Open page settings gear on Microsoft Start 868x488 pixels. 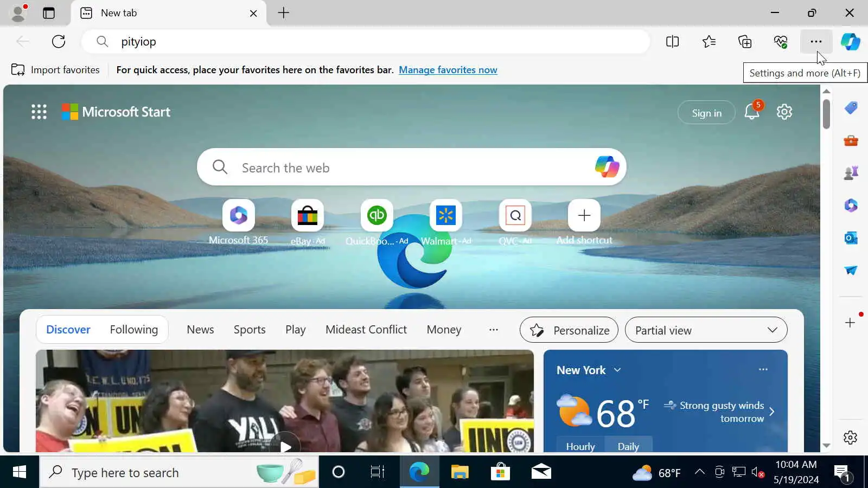tap(784, 112)
